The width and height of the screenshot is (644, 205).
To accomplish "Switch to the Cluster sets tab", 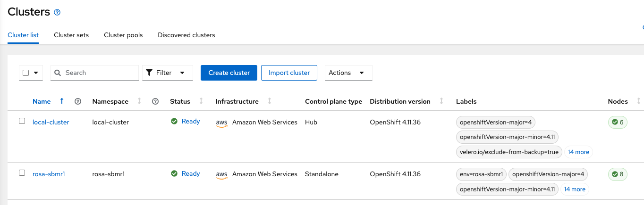I will [71, 35].
